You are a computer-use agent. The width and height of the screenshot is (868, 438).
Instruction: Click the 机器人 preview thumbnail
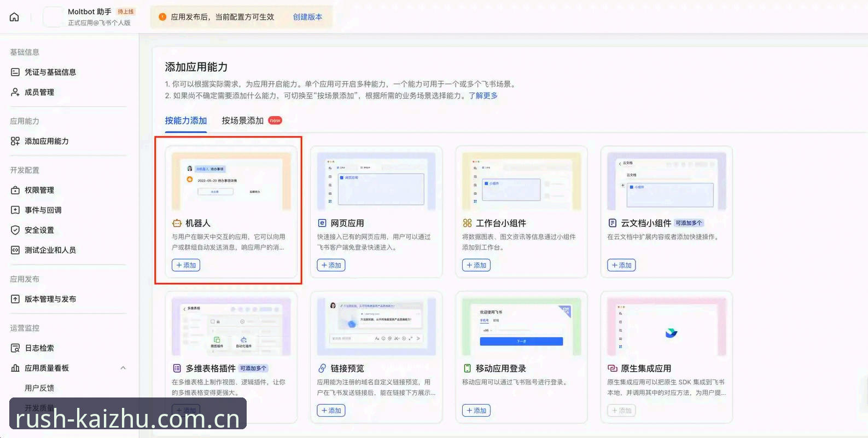231,181
